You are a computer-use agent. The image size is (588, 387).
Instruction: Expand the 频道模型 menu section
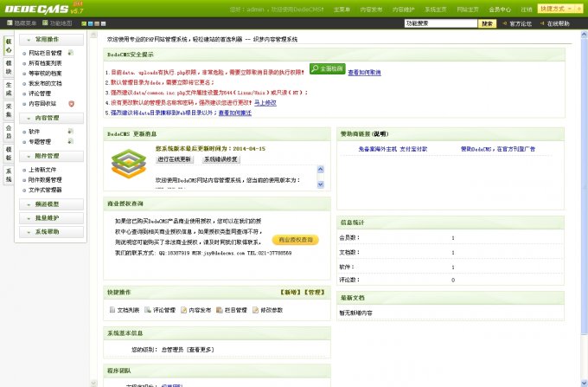[x=51, y=204]
